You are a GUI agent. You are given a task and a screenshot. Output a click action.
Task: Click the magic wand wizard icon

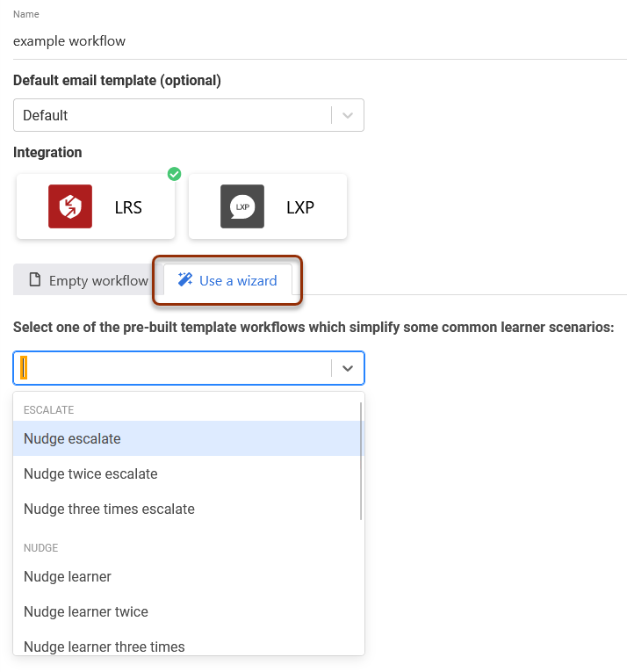[x=185, y=279]
